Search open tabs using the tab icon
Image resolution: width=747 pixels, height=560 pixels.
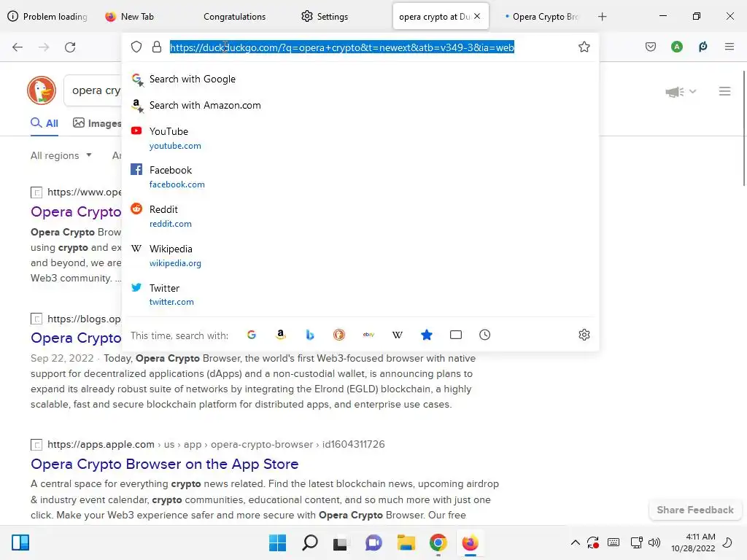(x=456, y=335)
